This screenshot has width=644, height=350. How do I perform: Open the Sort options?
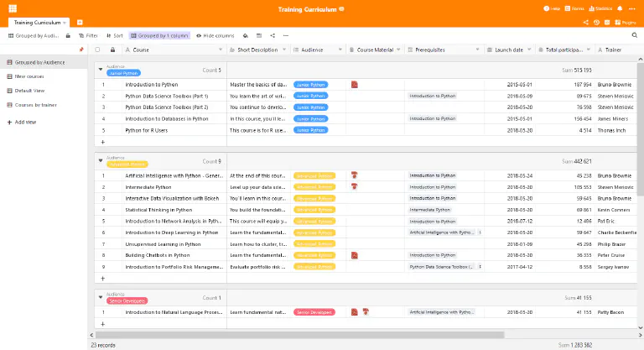coord(115,36)
